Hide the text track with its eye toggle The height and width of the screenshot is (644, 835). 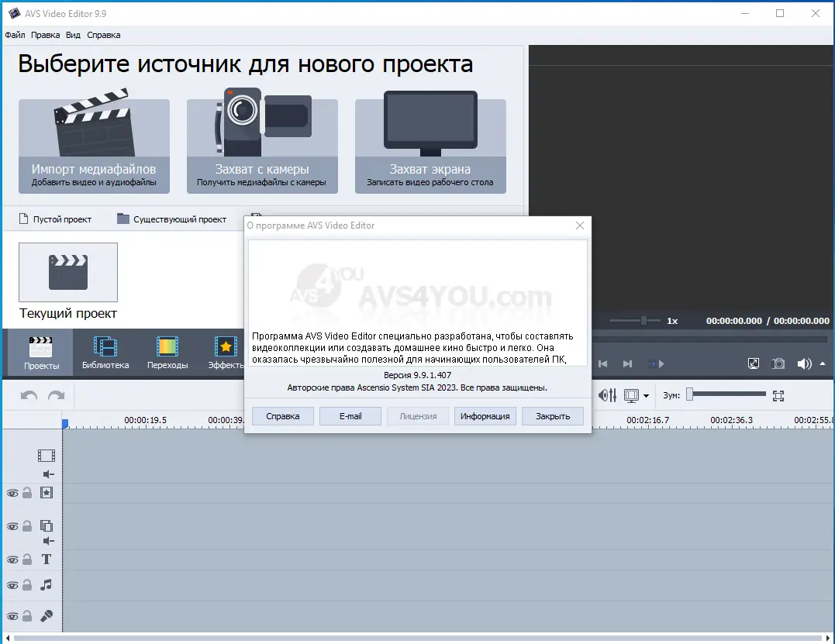click(x=13, y=558)
